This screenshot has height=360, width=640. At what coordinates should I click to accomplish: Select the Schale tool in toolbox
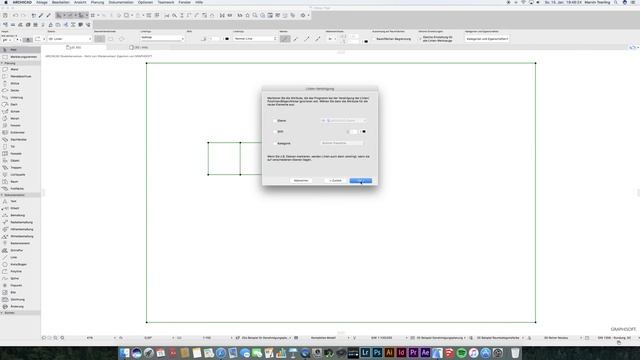click(x=15, y=111)
